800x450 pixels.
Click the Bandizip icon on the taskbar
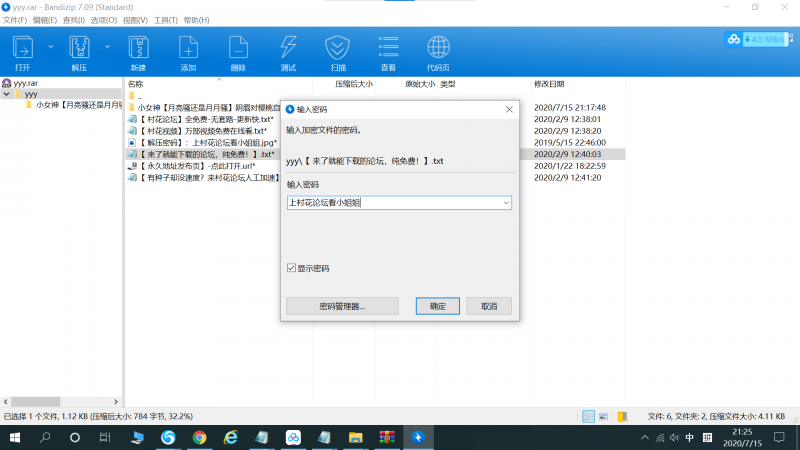point(418,437)
